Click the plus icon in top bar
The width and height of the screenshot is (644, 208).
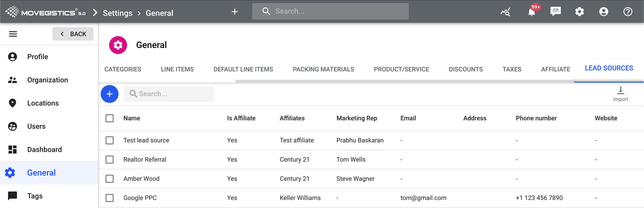[235, 12]
